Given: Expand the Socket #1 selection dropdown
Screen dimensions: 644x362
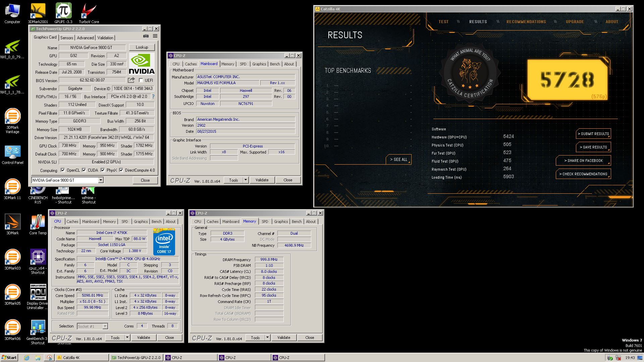Looking at the screenshot, I should pyautogui.click(x=105, y=326).
